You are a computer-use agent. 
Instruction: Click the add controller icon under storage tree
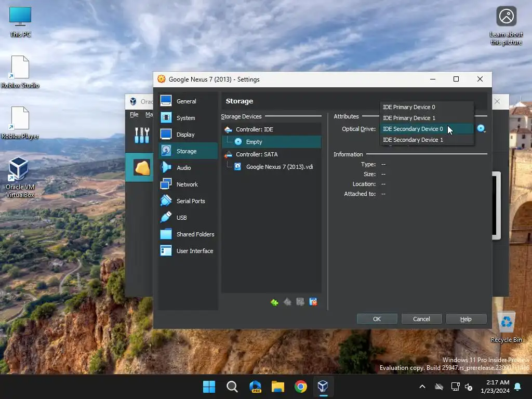(274, 302)
